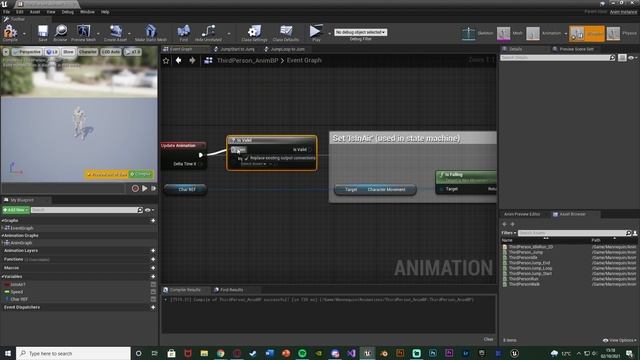Add new macro with plus icon
The image size is (640, 360).
pyautogui.click(x=153, y=268)
